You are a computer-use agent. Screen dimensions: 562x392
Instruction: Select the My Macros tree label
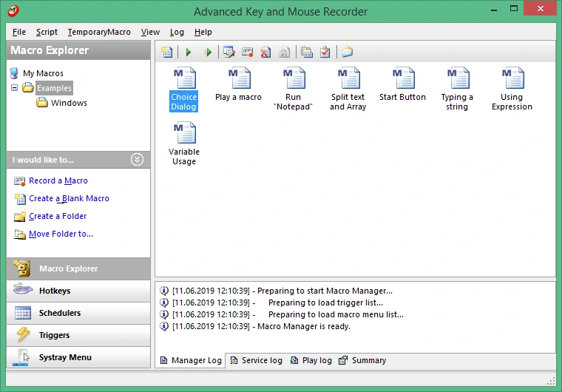pos(43,73)
